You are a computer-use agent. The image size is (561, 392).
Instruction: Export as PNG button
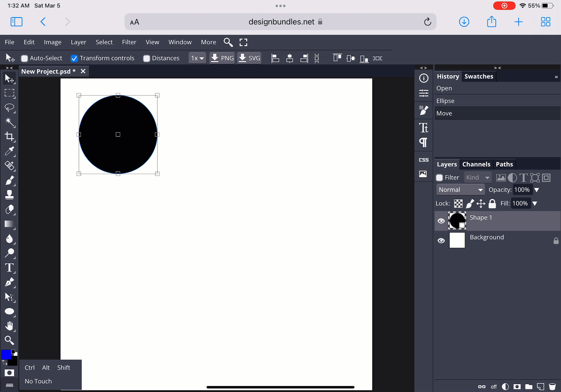(222, 58)
